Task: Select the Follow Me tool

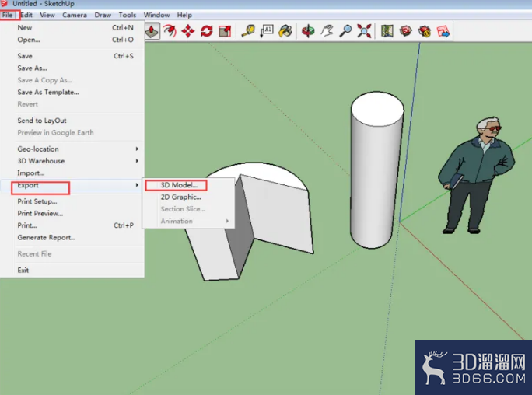Action: pyautogui.click(x=170, y=31)
